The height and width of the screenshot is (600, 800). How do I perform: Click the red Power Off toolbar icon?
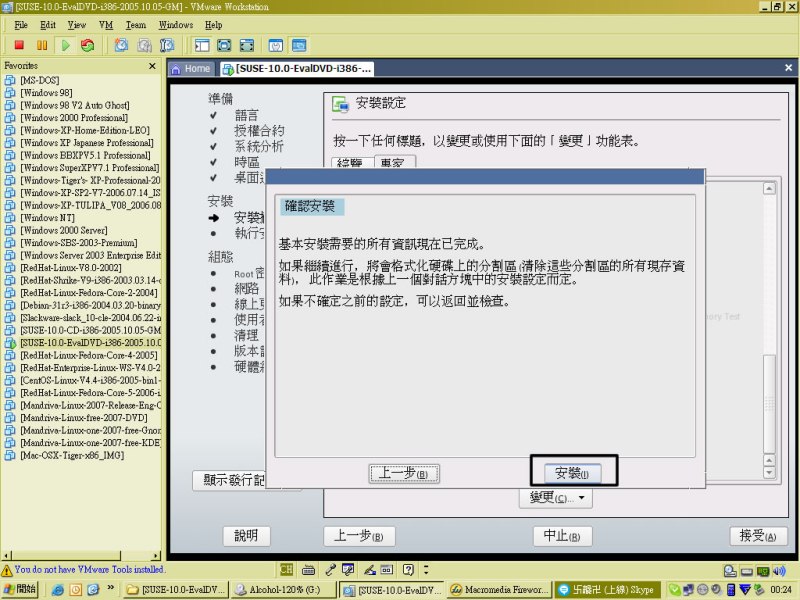click(19, 45)
